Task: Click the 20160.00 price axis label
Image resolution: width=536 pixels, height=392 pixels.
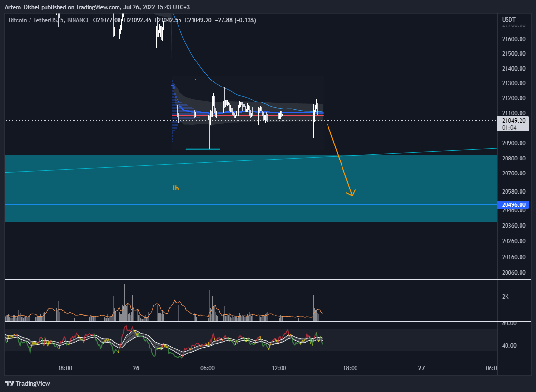Action: click(513, 257)
